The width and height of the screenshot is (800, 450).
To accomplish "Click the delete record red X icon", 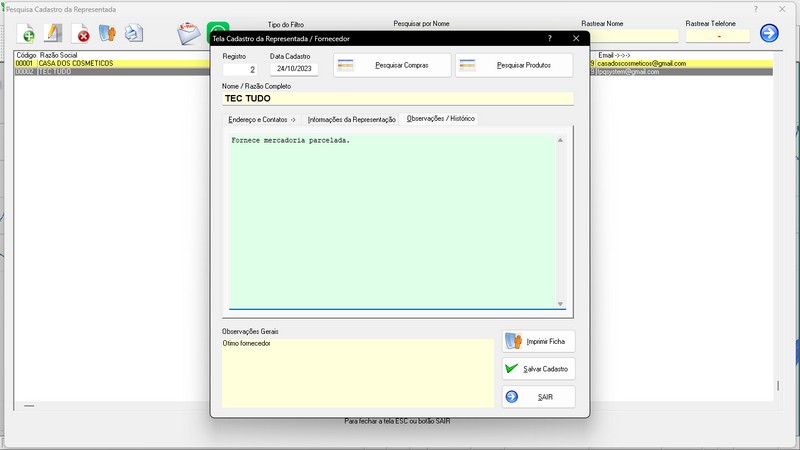I will tap(81, 34).
